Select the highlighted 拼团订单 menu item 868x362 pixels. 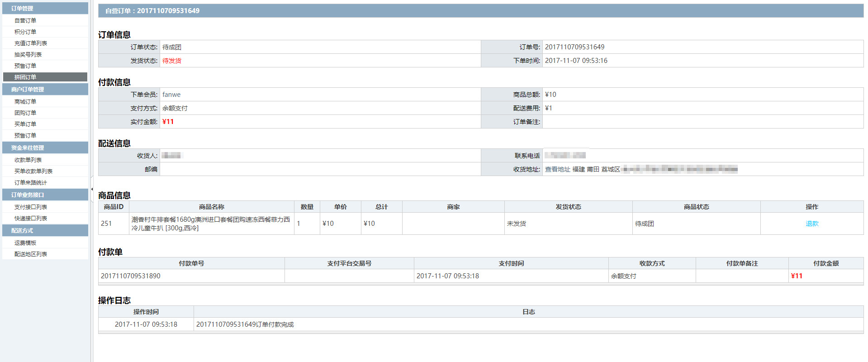(25, 77)
